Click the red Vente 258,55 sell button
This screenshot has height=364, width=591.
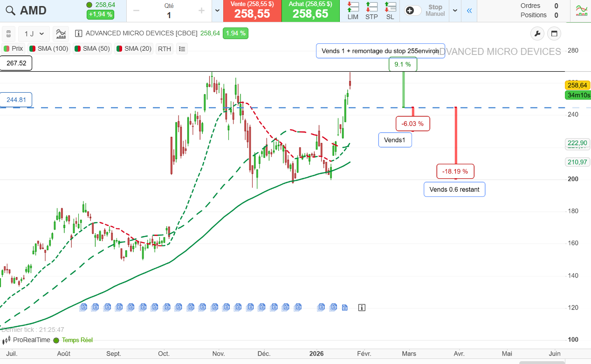pos(252,11)
